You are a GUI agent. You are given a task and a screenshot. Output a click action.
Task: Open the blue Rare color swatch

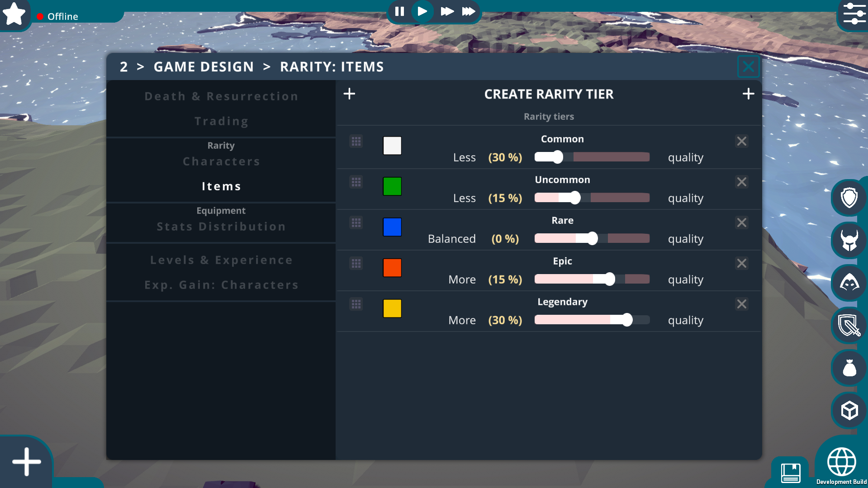tap(392, 227)
